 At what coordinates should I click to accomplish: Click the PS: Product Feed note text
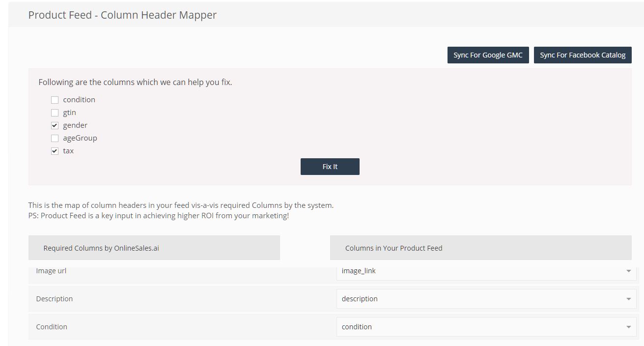click(x=159, y=216)
